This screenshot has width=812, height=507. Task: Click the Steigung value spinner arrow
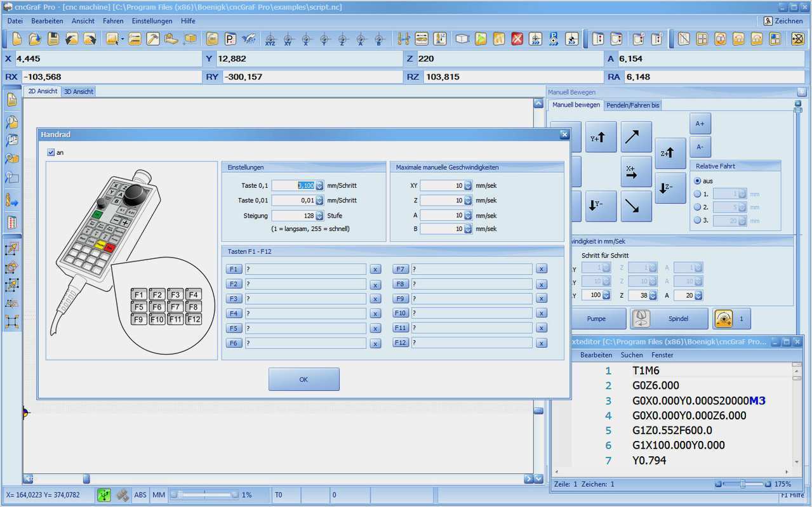(x=319, y=216)
